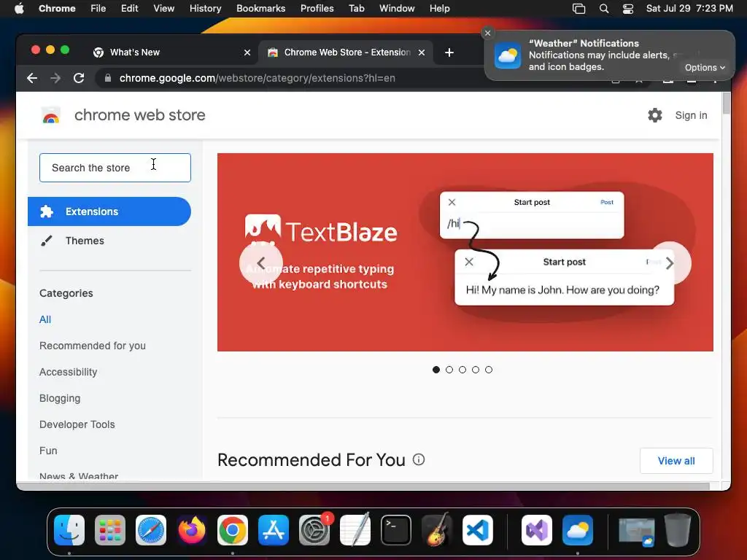747x560 pixels.
Task: Open System Settings from the dock
Action: point(314,530)
